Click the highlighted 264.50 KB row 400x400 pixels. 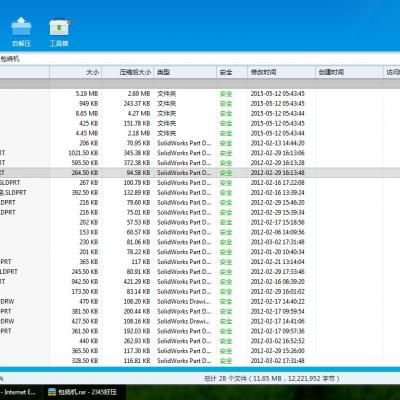coord(200,173)
